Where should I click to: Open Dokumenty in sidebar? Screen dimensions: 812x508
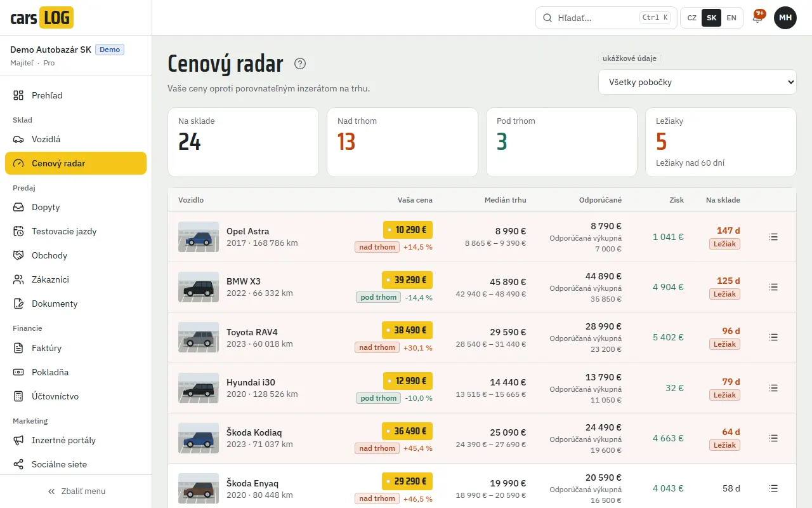[x=75, y=304]
